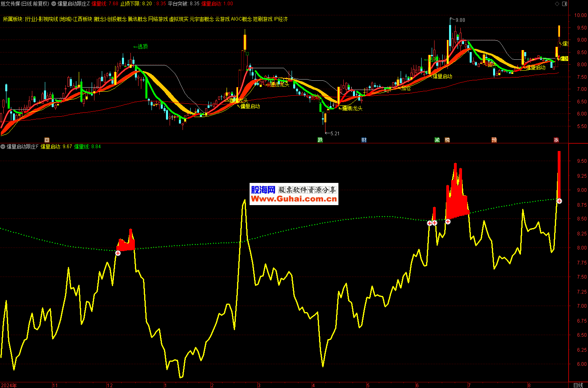Open the 腾讯概念 concept link
The image size is (588, 388).
coord(137,19)
